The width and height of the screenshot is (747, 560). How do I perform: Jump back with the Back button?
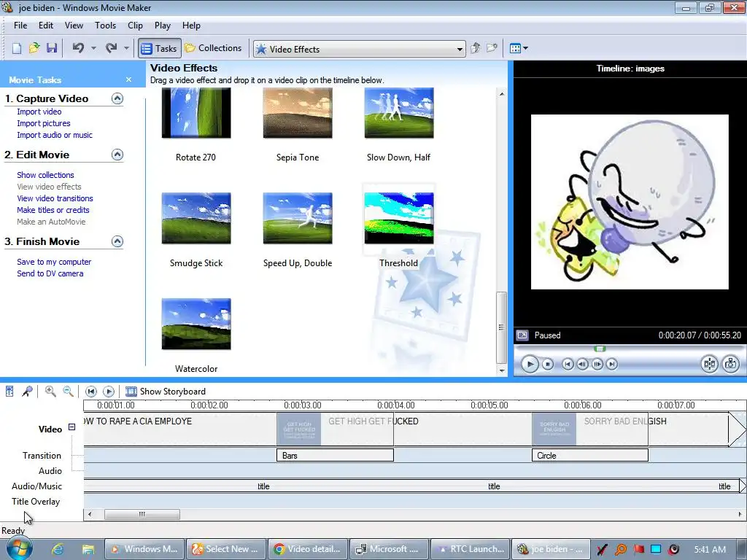click(x=568, y=365)
